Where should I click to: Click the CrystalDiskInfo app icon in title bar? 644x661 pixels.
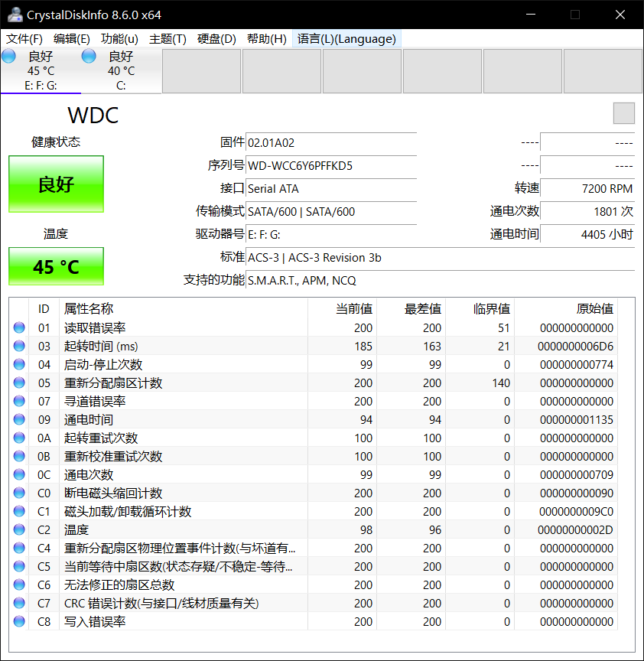[15, 15]
